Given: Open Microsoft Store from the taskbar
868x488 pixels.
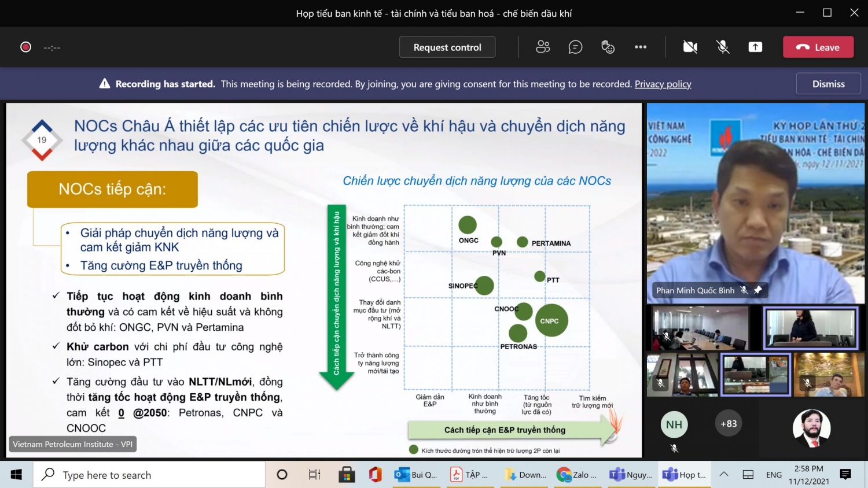Looking at the screenshot, I should click(x=347, y=475).
